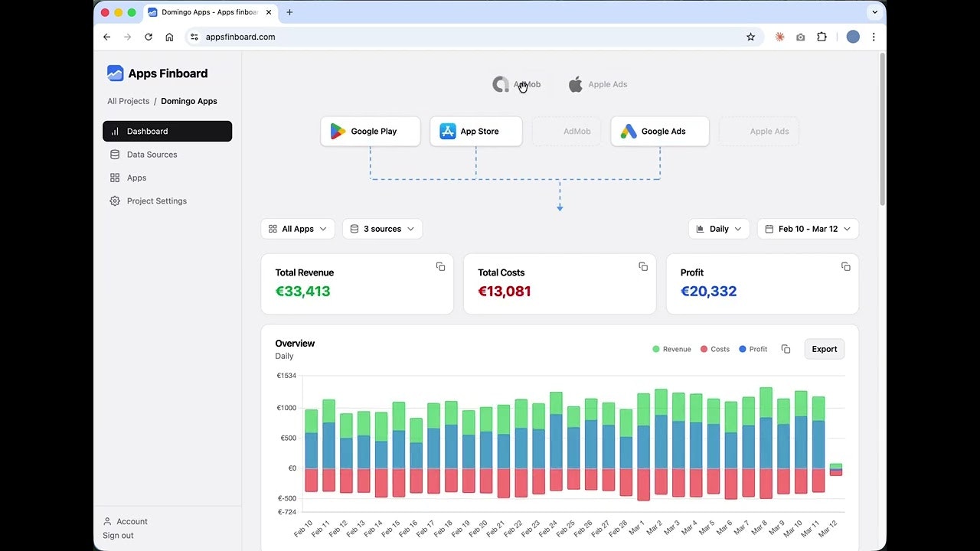980x551 pixels.
Task: Toggle the Costs series in the legend
Action: coord(715,349)
